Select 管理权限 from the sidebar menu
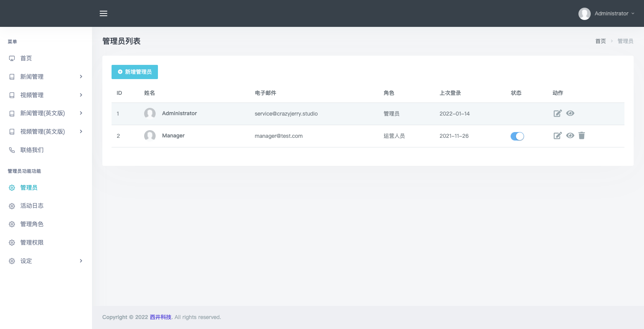The height and width of the screenshot is (329, 644). point(32,243)
